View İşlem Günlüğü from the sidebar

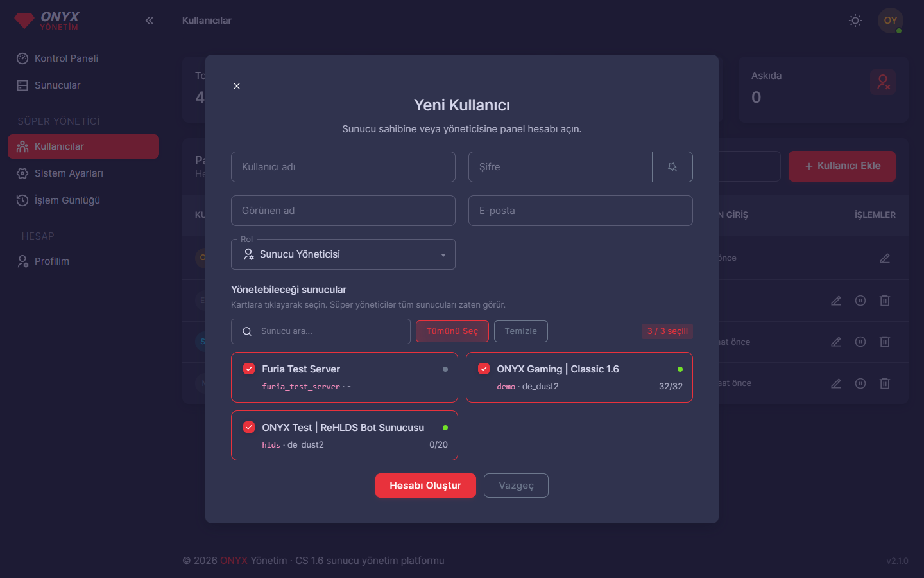point(83,200)
